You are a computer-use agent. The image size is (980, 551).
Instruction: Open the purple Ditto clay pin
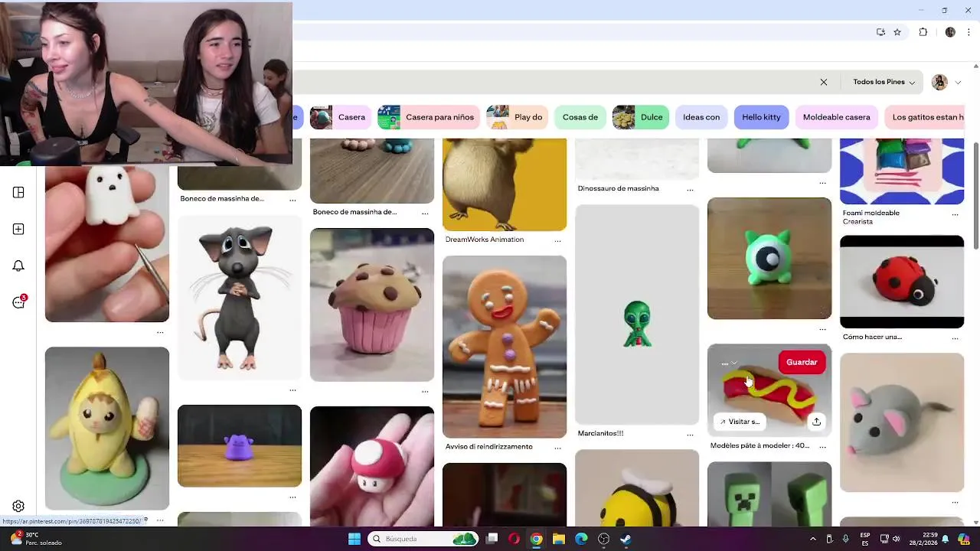pos(240,446)
